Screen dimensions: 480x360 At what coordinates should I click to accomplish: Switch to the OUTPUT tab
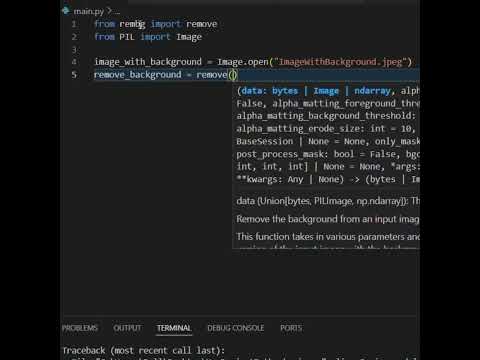[x=127, y=328]
